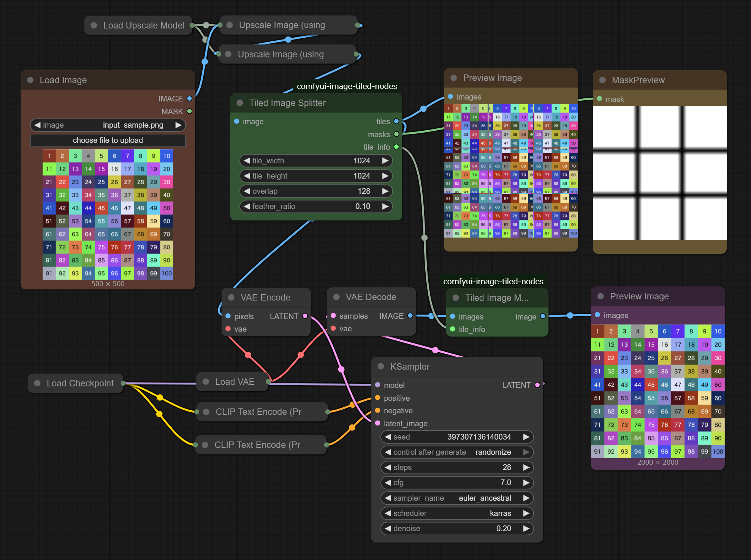Click the denoise value slider field
Image resolution: width=751 pixels, height=560 pixels.
457,528
